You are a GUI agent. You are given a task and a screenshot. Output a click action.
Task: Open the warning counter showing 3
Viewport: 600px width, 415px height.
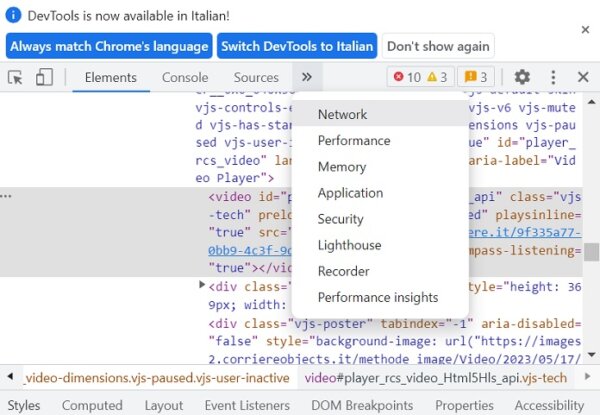(437, 77)
